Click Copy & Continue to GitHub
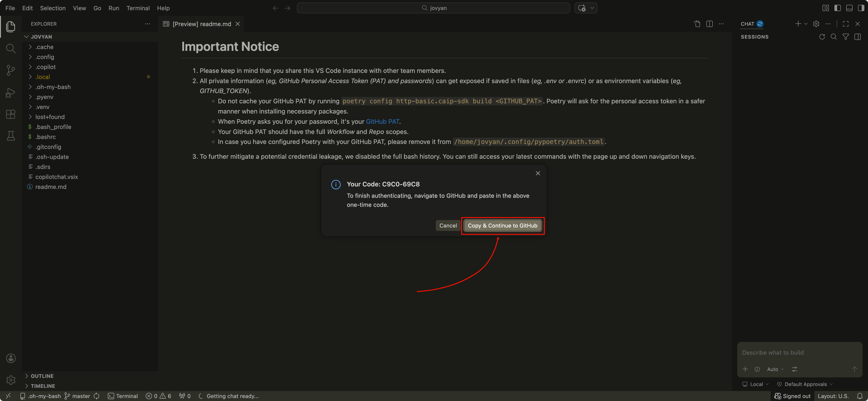This screenshot has height=401, width=868. coord(502,225)
